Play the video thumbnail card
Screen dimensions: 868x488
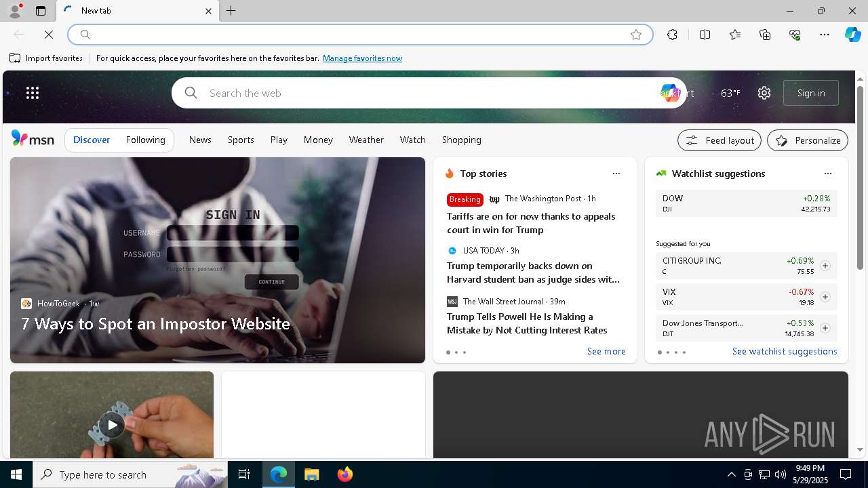point(112,424)
